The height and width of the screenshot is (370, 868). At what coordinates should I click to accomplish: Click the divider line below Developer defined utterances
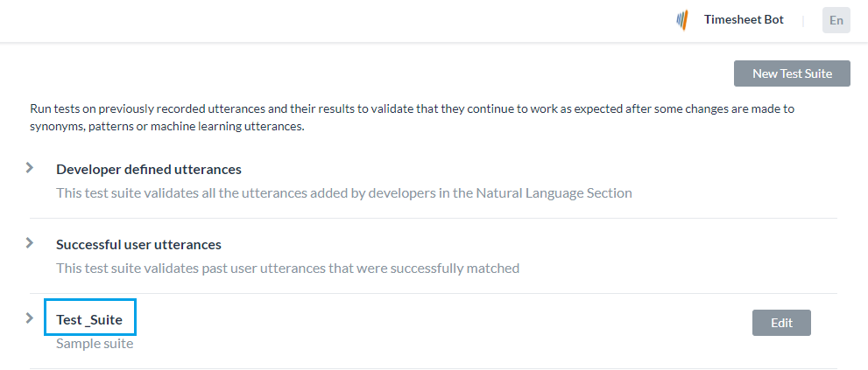point(434,218)
